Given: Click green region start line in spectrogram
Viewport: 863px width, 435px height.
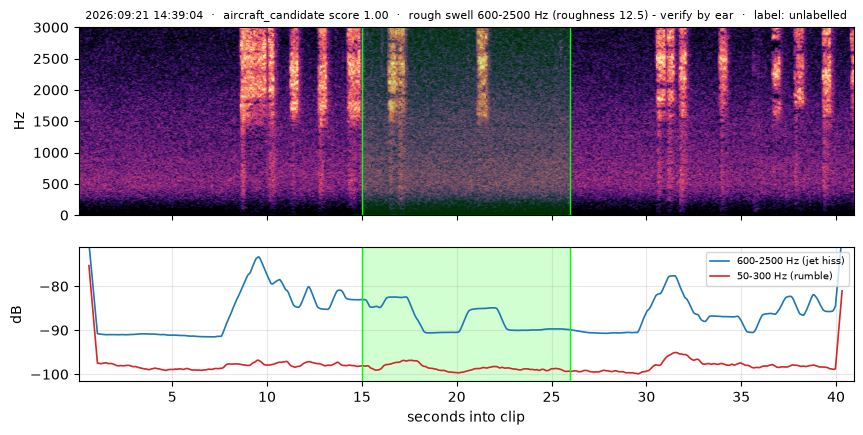Looking at the screenshot, I should 362,121.
